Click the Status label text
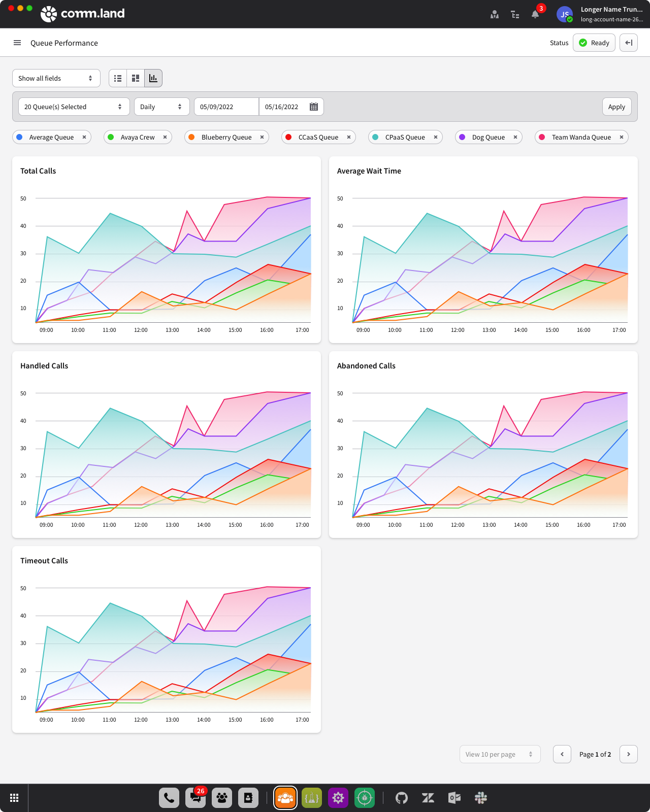The image size is (650, 812). tap(559, 43)
